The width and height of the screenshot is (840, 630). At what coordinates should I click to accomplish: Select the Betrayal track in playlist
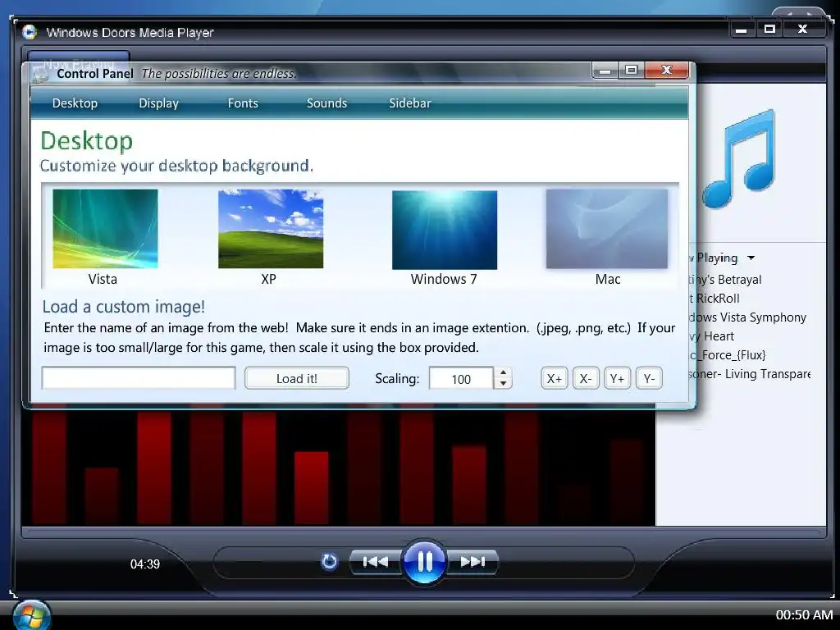725,280
